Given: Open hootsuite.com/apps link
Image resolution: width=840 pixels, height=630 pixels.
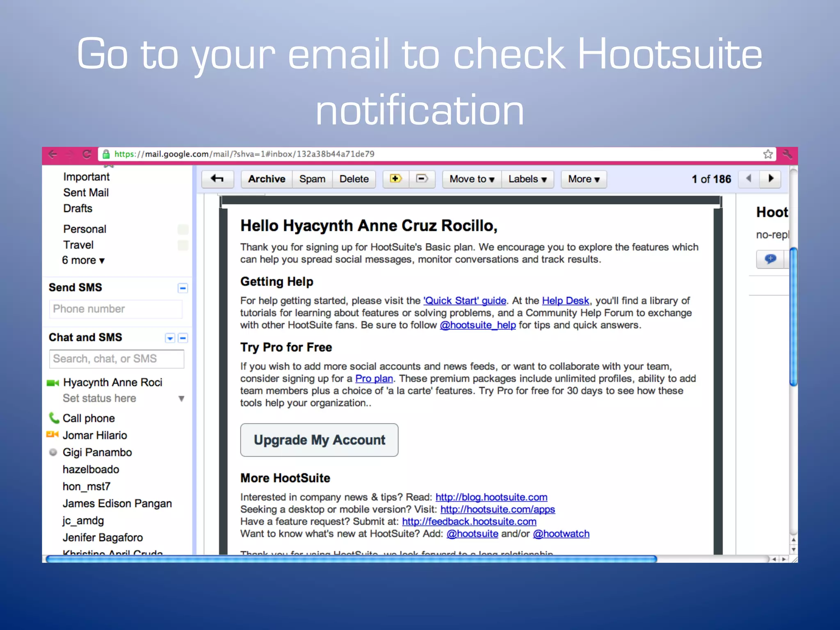Looking at the screenshot, I should click(498, 509).
